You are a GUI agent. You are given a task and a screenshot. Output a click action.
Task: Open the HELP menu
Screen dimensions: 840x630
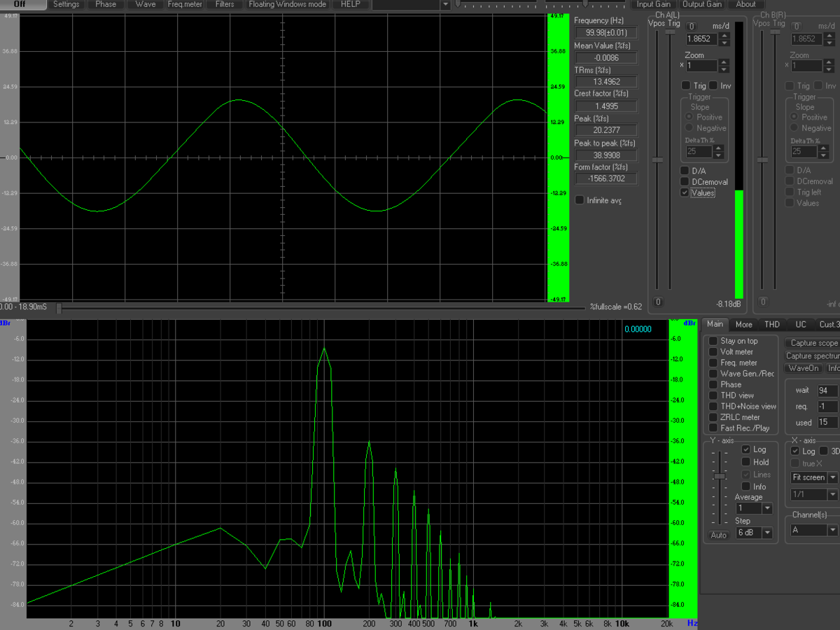[x=351, y=4]
